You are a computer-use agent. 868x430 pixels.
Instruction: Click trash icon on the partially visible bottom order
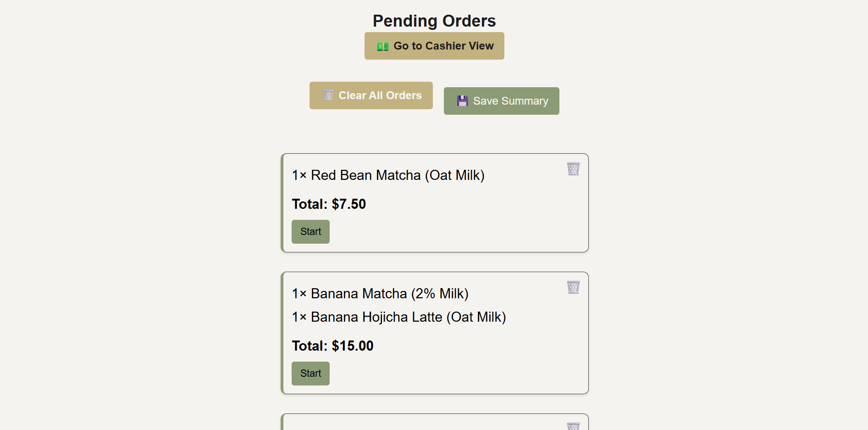tap(573, 426)
